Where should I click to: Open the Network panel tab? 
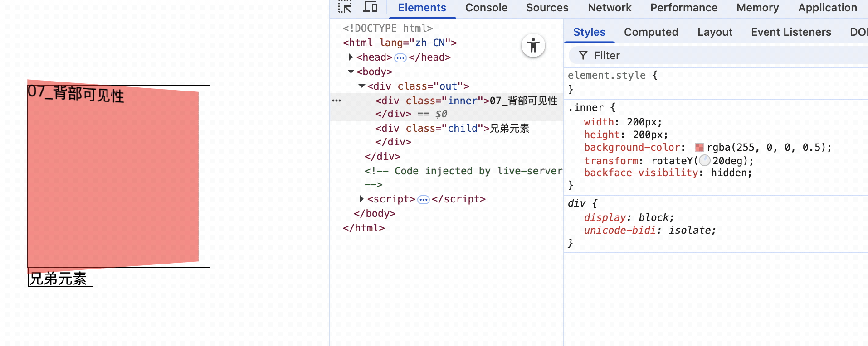609,8
